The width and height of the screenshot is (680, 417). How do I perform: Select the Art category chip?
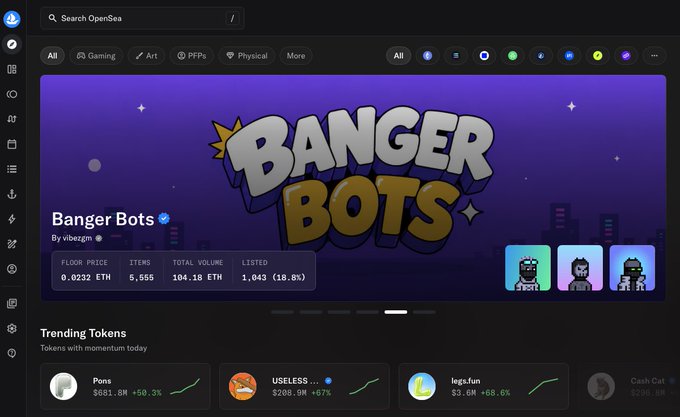point(146,55)
